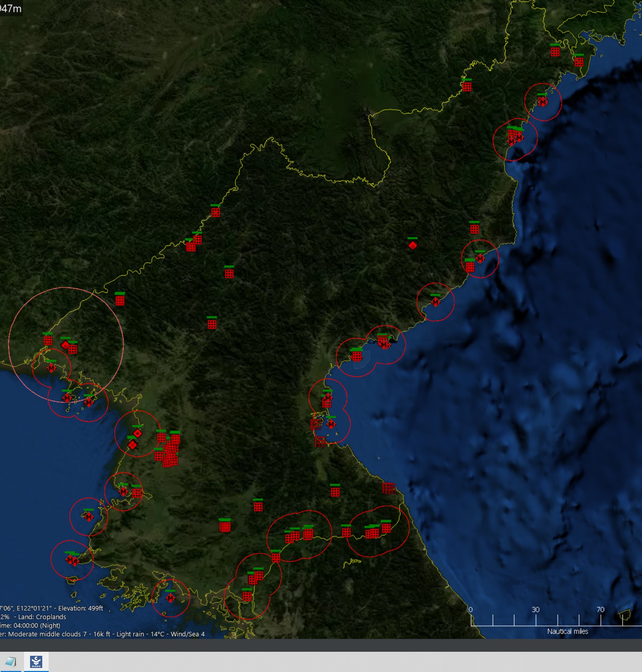
Task: Select the northernmost facility grid icon
Action: point(555,52)
